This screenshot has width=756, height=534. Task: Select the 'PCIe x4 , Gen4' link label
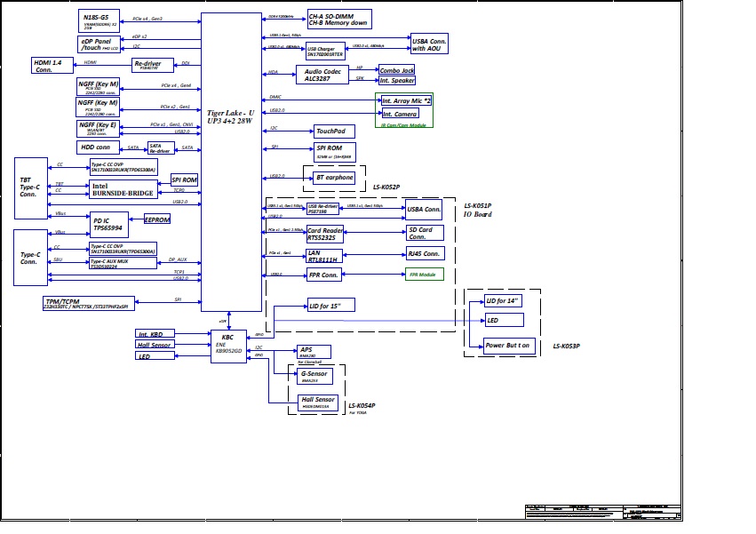coord(176,85)
